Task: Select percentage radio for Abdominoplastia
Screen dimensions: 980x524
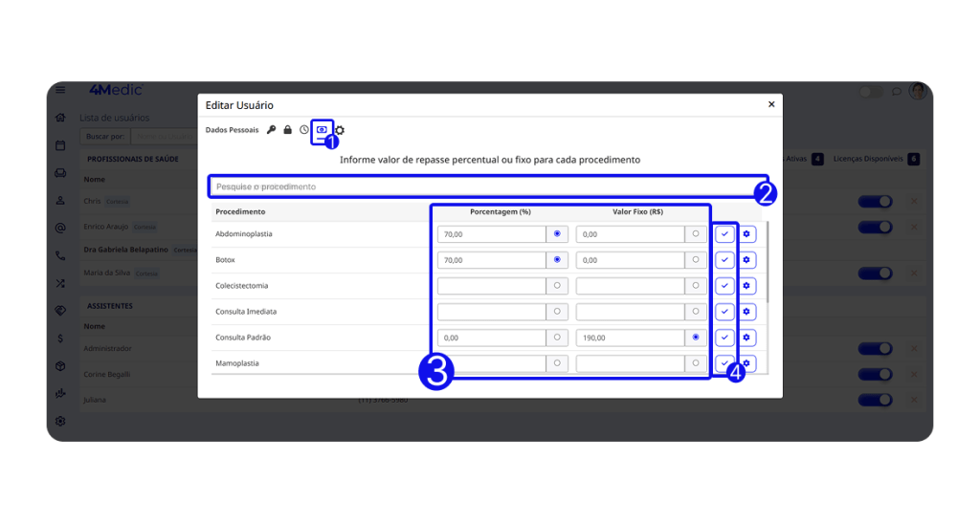Action: pos(557,234)
